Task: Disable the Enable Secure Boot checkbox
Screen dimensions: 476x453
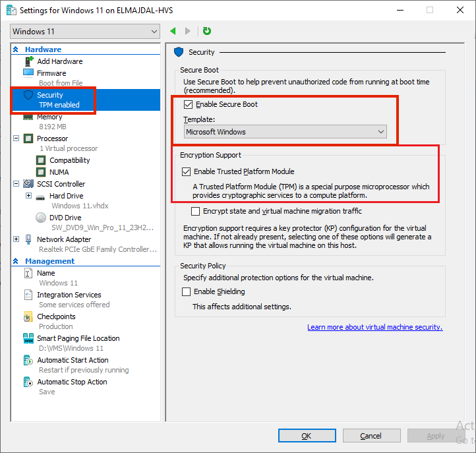Action: (x=189, y=104)
